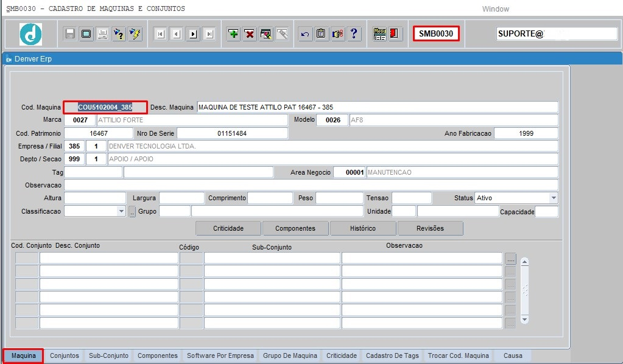
Task: Click the Componentes button
Action: point(295,228)
